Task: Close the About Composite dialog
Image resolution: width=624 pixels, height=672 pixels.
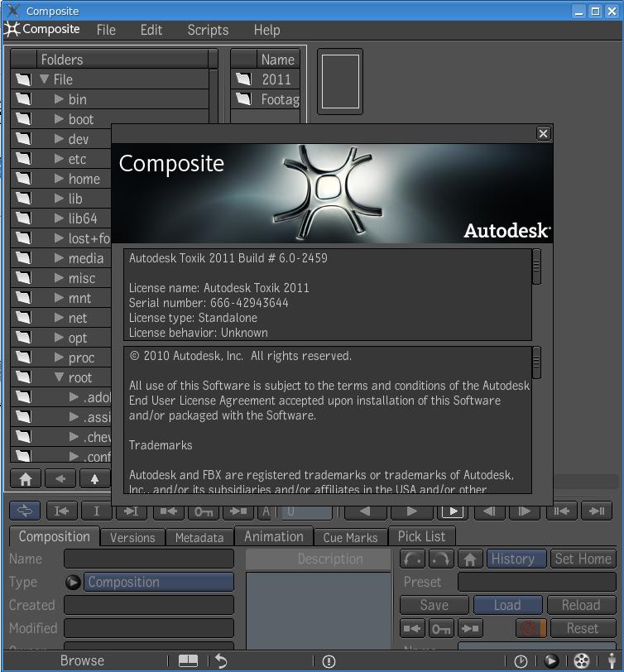Action: coord(543,134)
